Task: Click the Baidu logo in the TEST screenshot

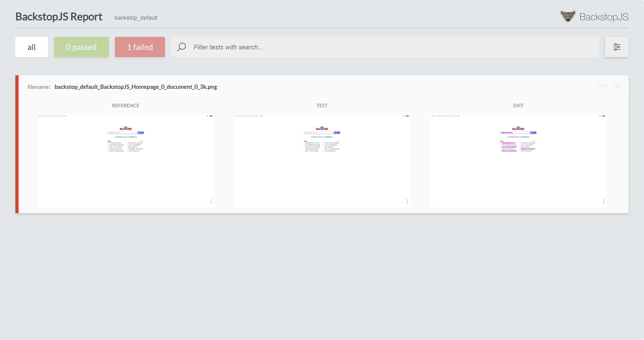Action: (x=322, y=129)
